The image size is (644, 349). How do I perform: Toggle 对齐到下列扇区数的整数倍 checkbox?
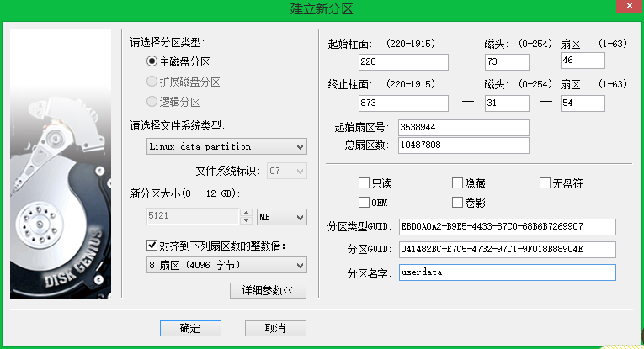coord(152,246)
